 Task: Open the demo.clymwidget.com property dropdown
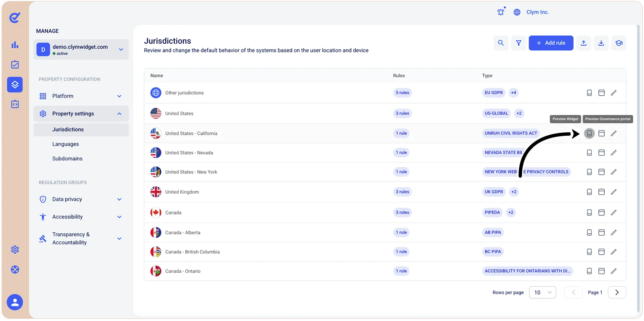(81, 49)
